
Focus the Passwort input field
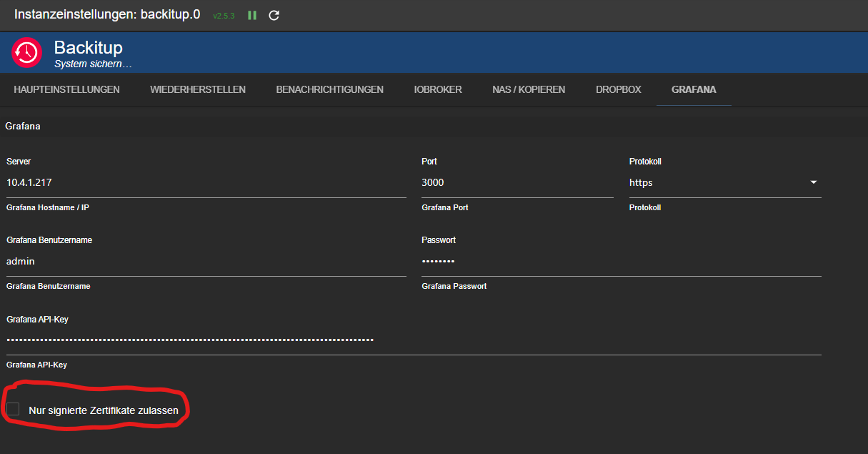pyautogui.click(x=622, y=262)
